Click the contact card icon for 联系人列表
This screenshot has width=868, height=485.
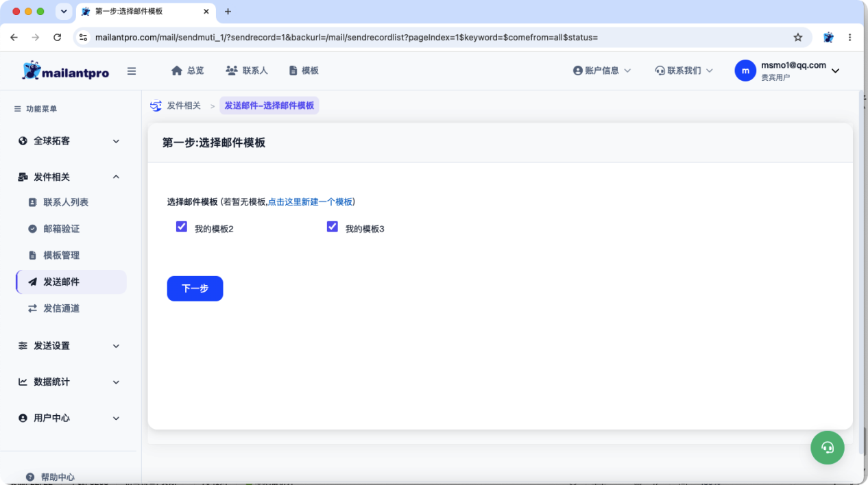pyautogui.click(x=32, y=203)
